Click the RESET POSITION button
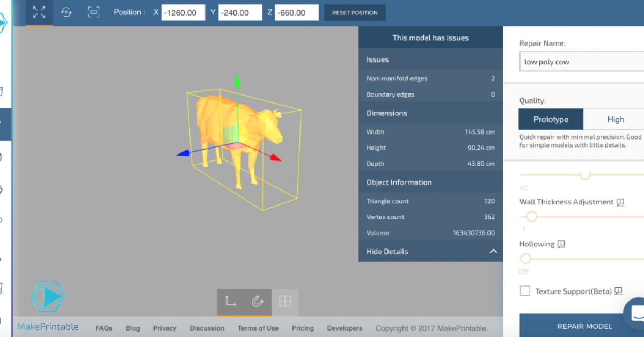 click(x=355, y=12)
